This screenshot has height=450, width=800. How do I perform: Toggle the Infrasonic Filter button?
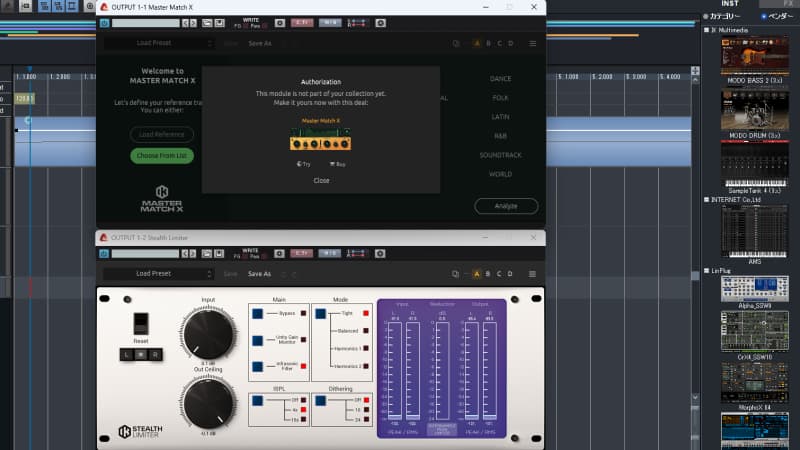tap(258, 366)
